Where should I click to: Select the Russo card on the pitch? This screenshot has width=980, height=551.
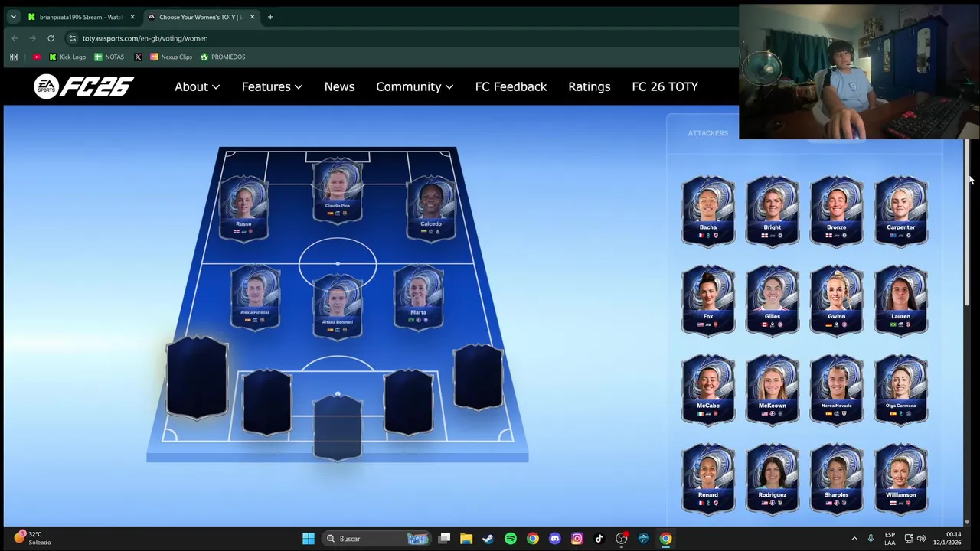tap(243, 208)
